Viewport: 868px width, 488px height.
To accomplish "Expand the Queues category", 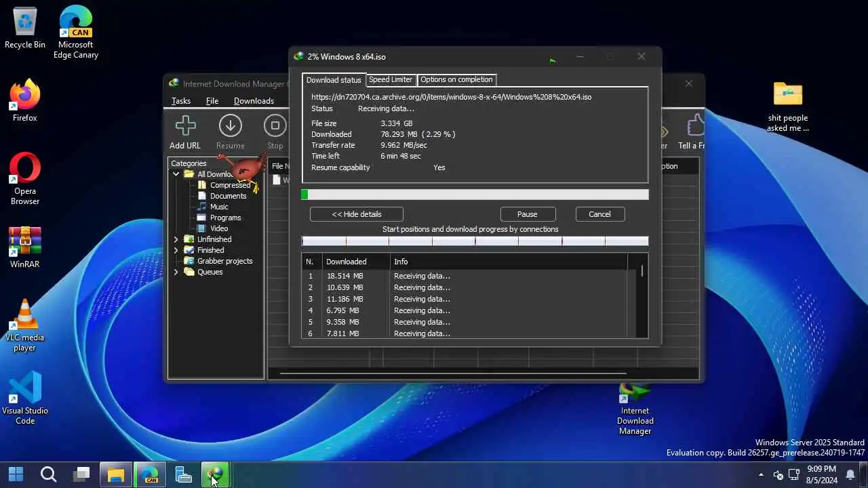I will tap(176, 272).
